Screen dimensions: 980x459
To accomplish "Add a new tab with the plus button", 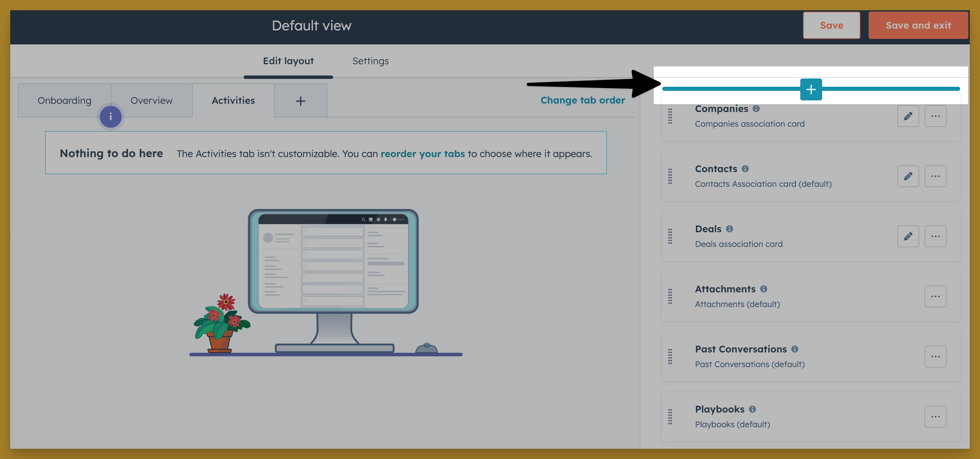I will tap(300, 101).
